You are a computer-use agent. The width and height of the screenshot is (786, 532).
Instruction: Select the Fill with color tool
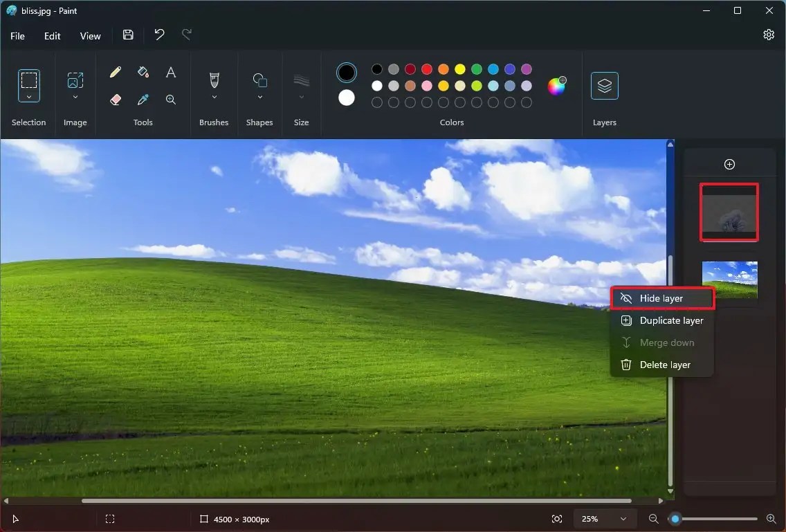[143, 71]
